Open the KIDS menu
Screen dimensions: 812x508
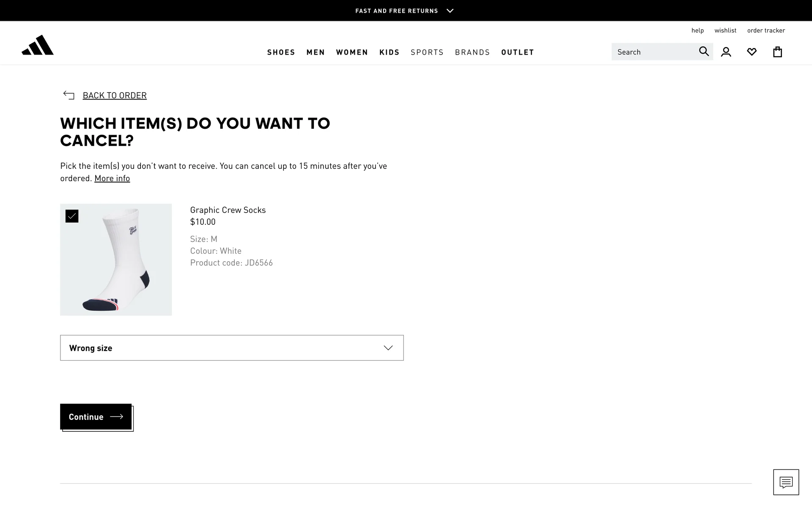click(390, 52)
